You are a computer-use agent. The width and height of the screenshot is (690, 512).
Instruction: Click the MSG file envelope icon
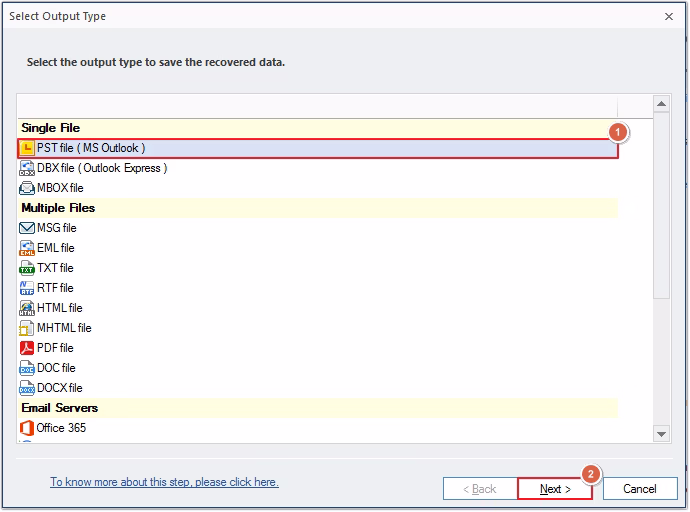27,228
